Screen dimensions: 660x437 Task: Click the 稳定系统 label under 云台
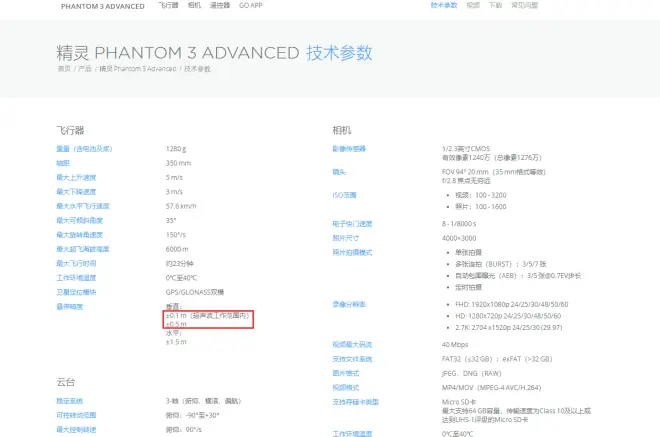69,401
